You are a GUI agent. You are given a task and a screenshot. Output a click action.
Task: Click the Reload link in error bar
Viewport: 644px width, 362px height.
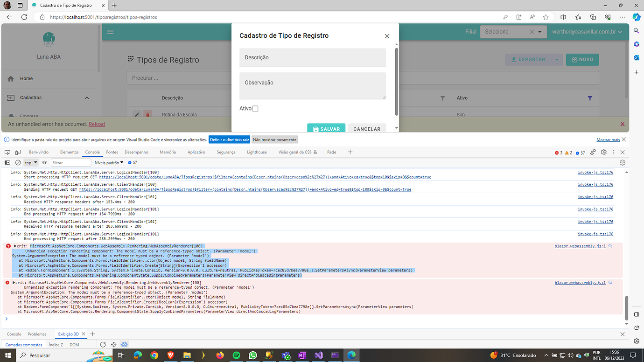(97, 125)
